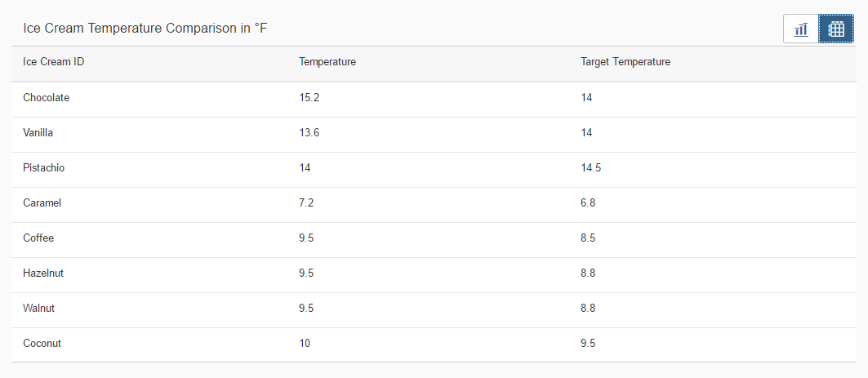This screenshot has width=868, height=378.
Task: Click the Temperature column header
Action: (x=327, y=62)
